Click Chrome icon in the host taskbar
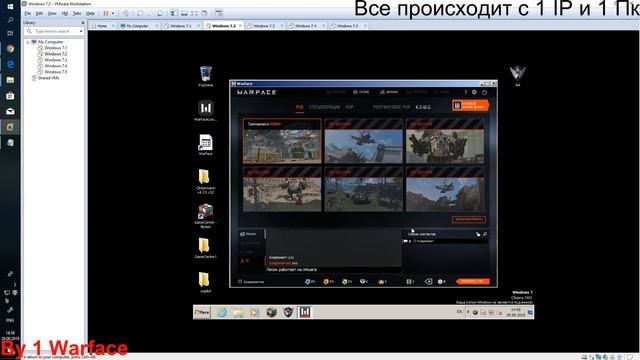 point(10,49)
